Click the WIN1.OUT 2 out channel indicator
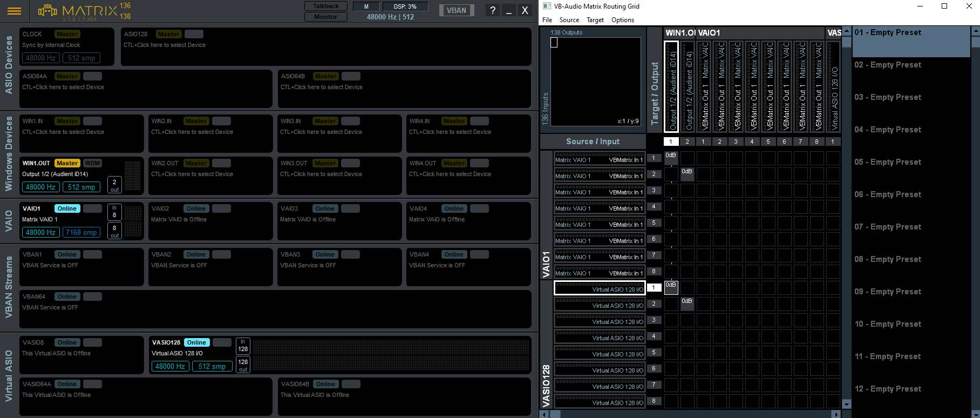This screenshot has height=418, width=980. (114, 185)
